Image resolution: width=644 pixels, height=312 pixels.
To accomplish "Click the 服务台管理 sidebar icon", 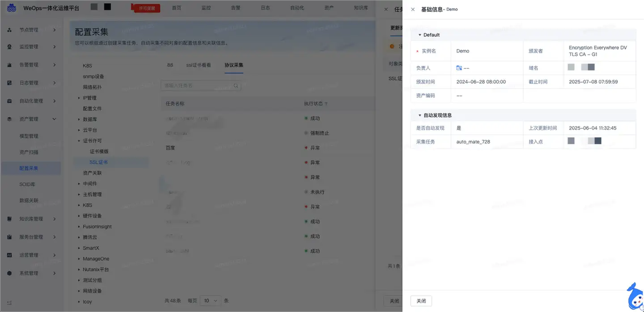I will 10,237.
